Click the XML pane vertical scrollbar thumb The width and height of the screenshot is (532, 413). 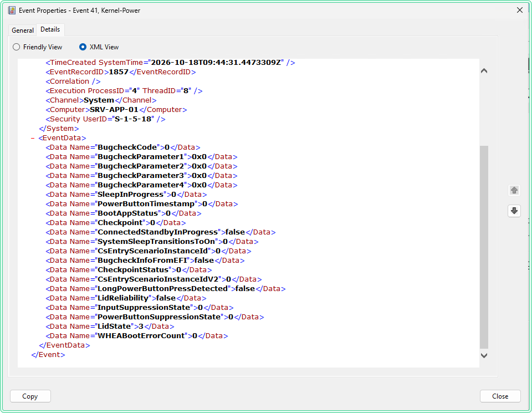click(x=484, y=247)
